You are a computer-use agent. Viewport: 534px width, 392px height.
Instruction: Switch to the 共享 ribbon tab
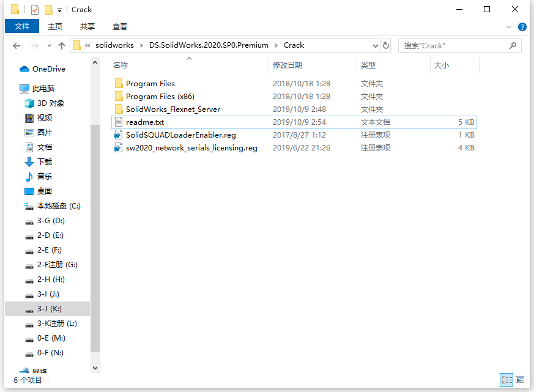(x=87, y=26)
